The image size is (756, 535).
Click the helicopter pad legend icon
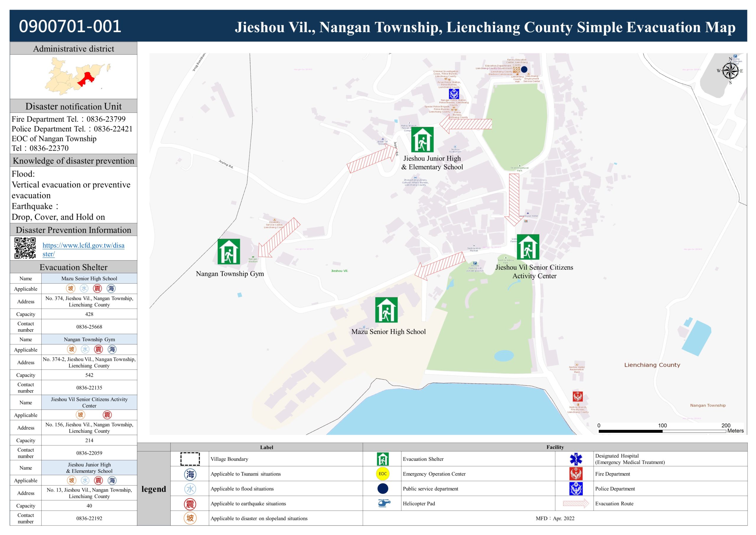[383, 503]
